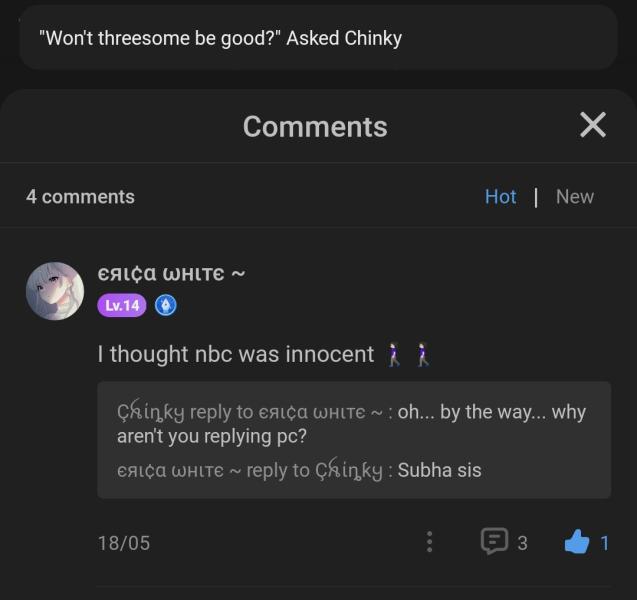637x600 pixels.
Task: Tap the reply speech bubble icon
Action: click(494, 542)
